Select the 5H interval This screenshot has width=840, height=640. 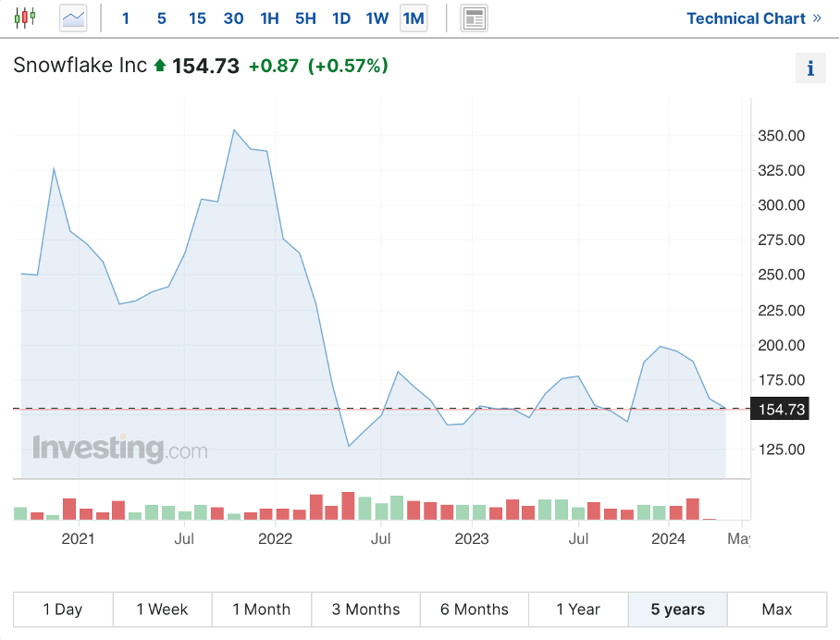coord(305,18)
